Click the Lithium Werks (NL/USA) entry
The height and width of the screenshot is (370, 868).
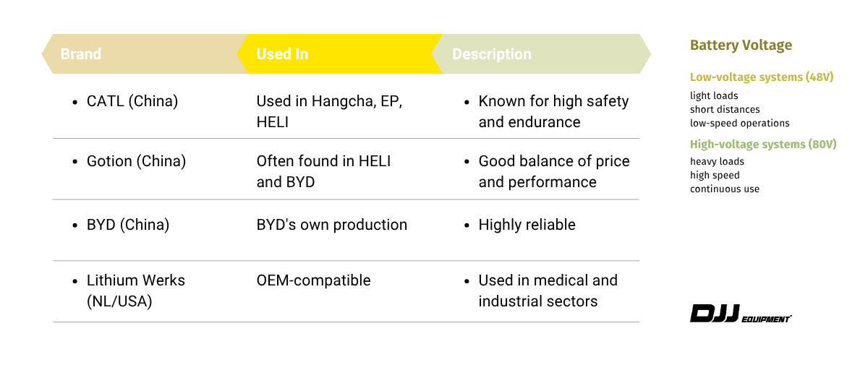point(136,291)
